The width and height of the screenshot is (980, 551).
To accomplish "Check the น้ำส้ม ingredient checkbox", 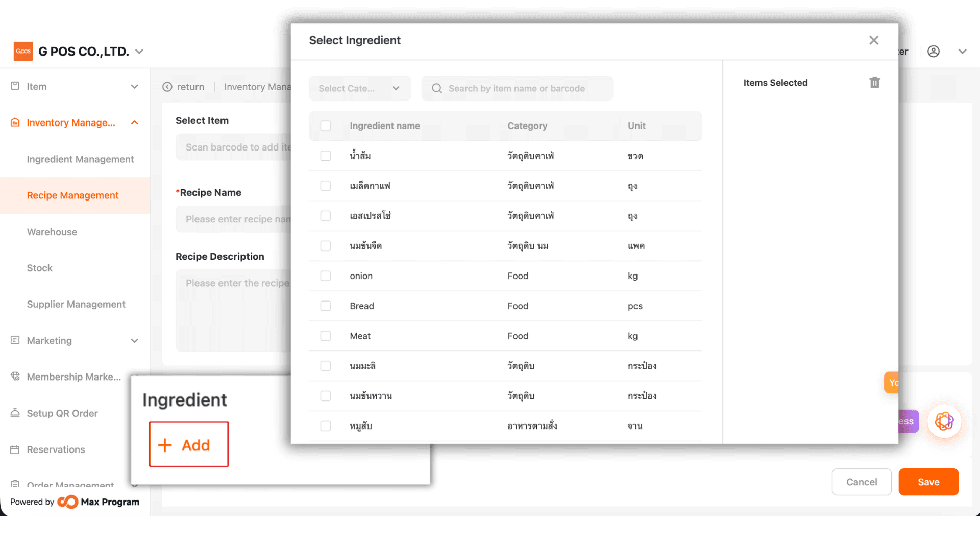I will (x=326, y=156).
